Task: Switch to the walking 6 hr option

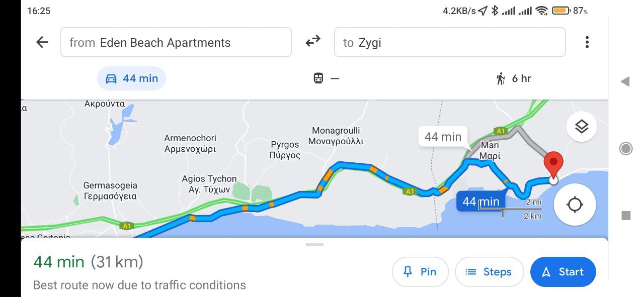Action: pyautogui.click(x=513, y=78)
